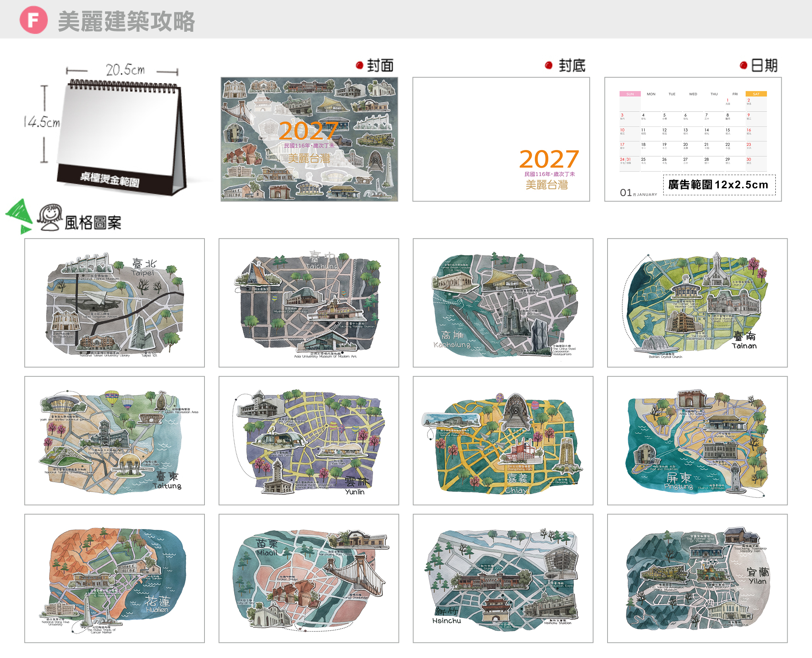Image resolution: width=812 pixels, height=658 pixels.
Task: Select the Taipei map illustration
Action: (x=115, y=303)
